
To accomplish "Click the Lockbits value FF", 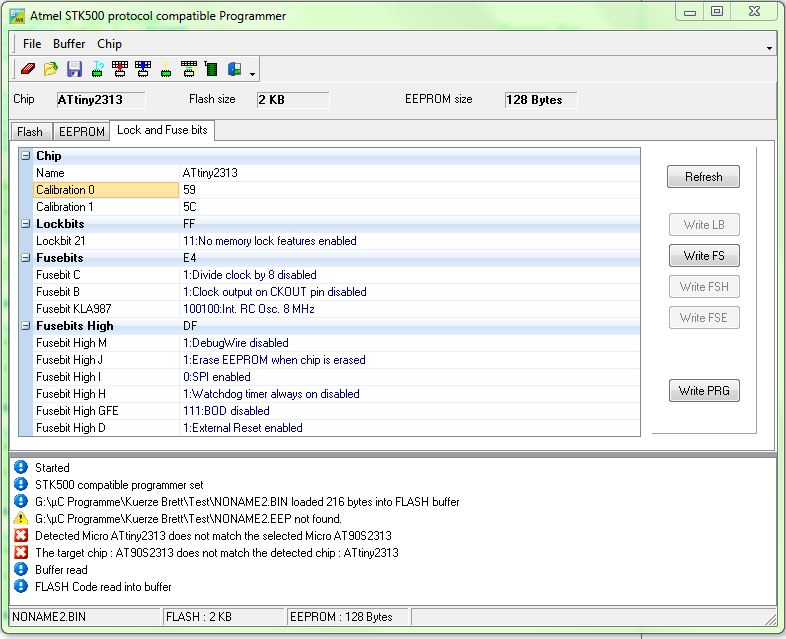I will point(189,224).
